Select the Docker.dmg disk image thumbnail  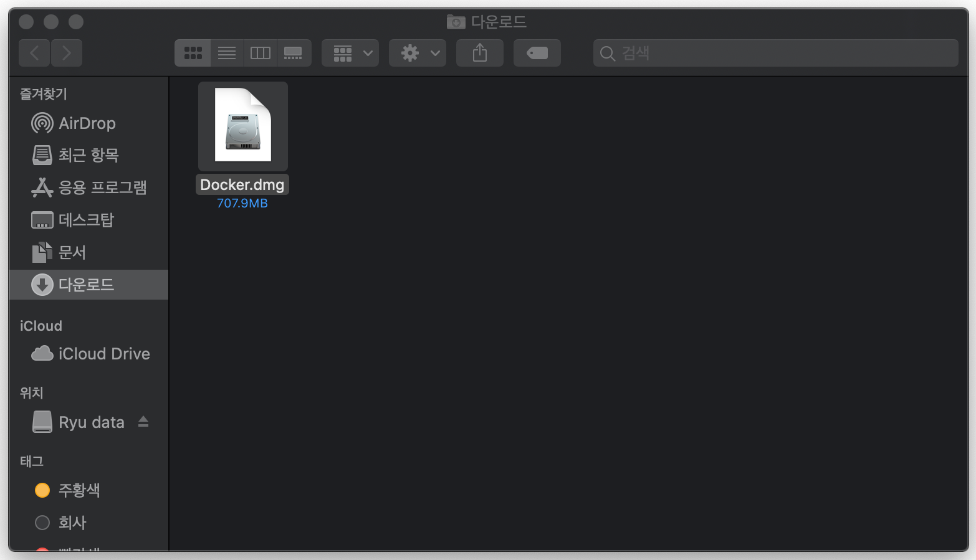pos(243,126)
